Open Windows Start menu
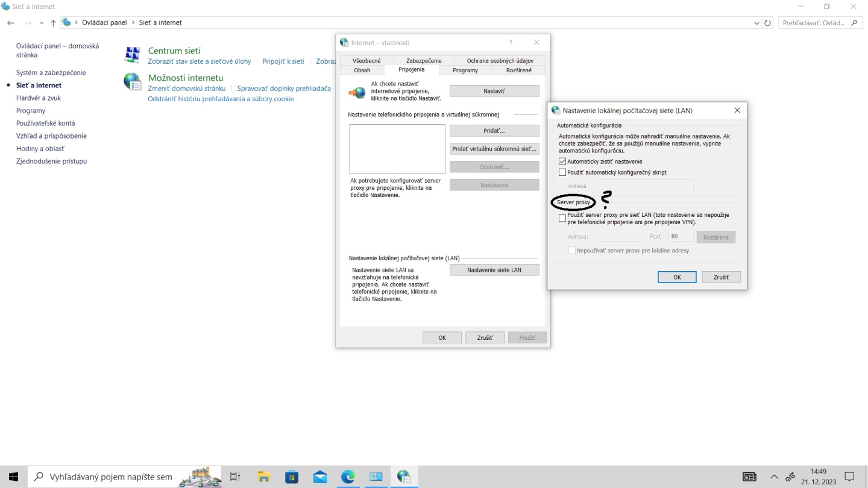 click(x=13, y=477)
